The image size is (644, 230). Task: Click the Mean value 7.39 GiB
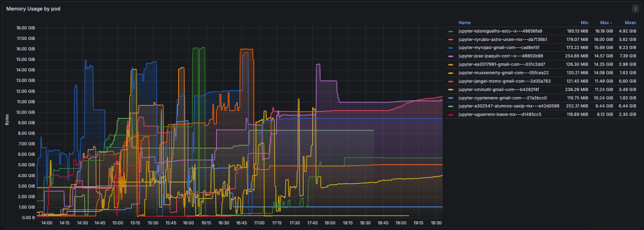(628, 56)
